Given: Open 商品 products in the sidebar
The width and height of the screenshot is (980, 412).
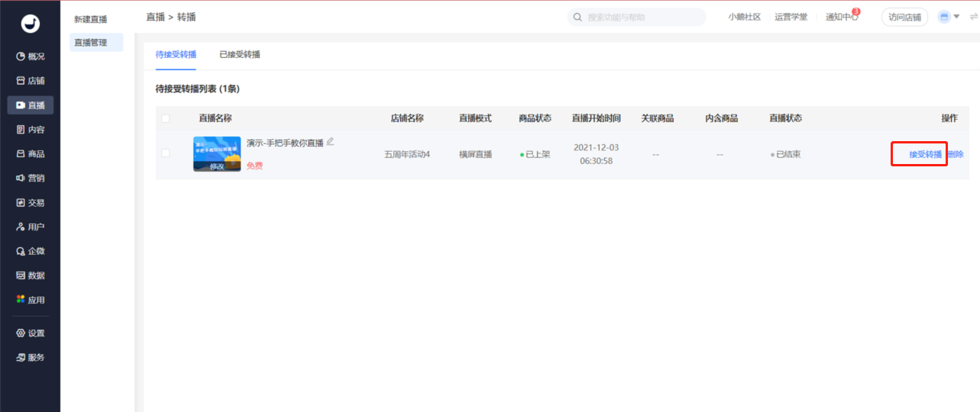Looking at the screenshot, I should point(31,154).
